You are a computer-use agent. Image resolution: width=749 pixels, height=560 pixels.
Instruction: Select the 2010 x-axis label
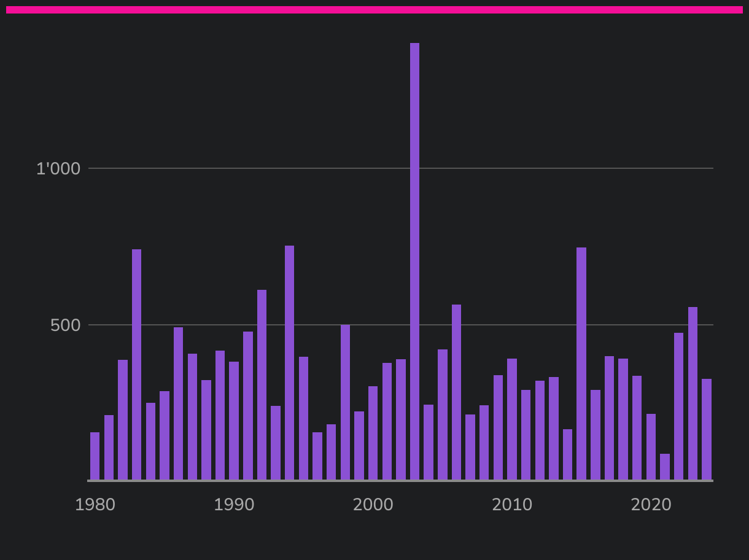(512, 505)
